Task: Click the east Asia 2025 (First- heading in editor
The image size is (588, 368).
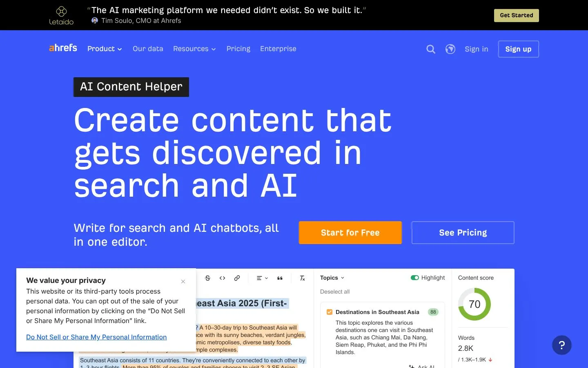Action: [242, 303]
